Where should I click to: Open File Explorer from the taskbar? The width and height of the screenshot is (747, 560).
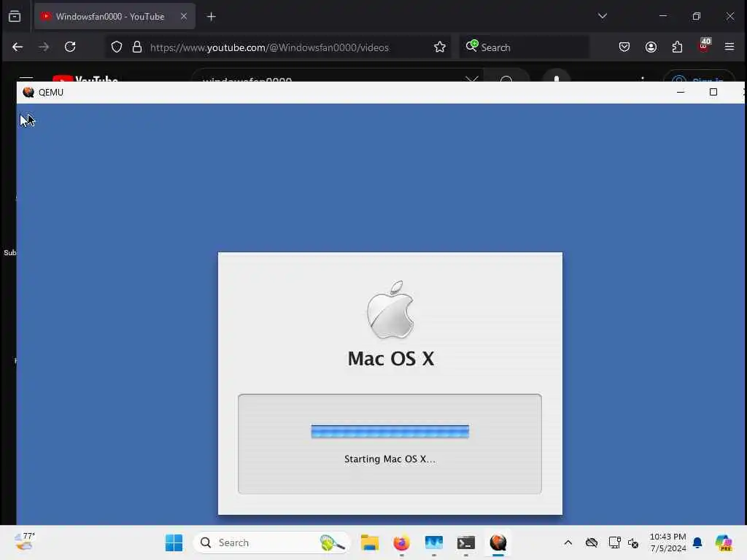pos(370,542)
